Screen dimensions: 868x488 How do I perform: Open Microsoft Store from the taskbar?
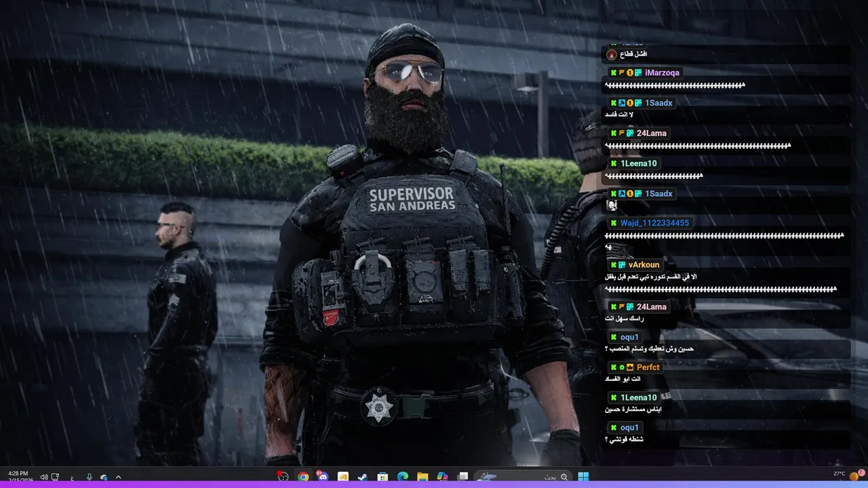tap(382, 477)
